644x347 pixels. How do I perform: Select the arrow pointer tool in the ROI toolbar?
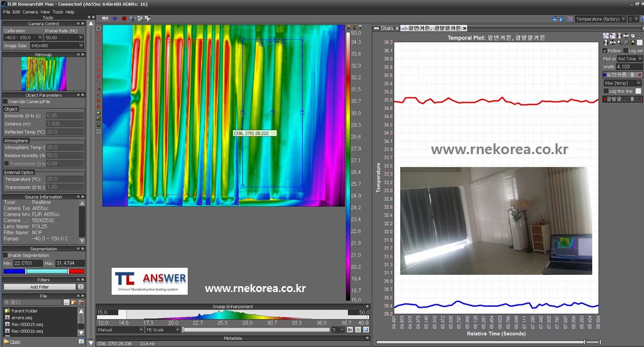point(99,26)
